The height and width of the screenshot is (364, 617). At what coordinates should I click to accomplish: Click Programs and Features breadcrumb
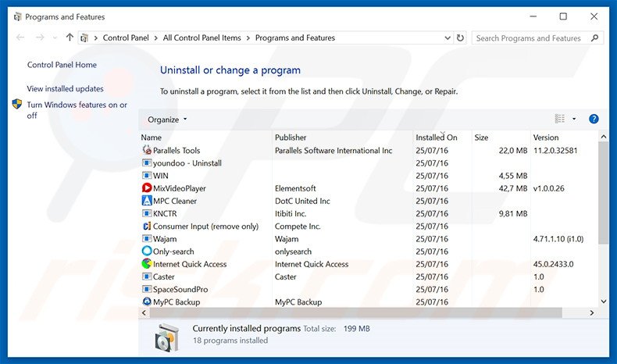coord(295,37)
